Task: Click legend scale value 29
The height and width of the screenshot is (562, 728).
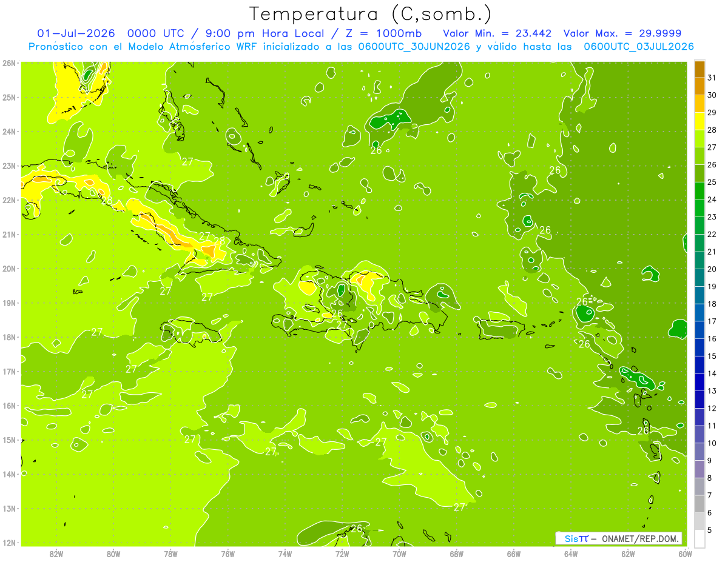Action: 712,112
